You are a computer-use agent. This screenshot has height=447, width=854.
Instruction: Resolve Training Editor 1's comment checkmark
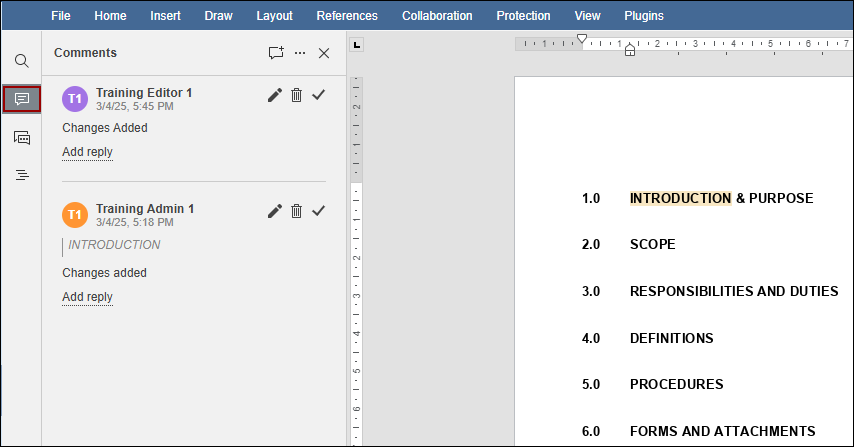coord(319,95)
